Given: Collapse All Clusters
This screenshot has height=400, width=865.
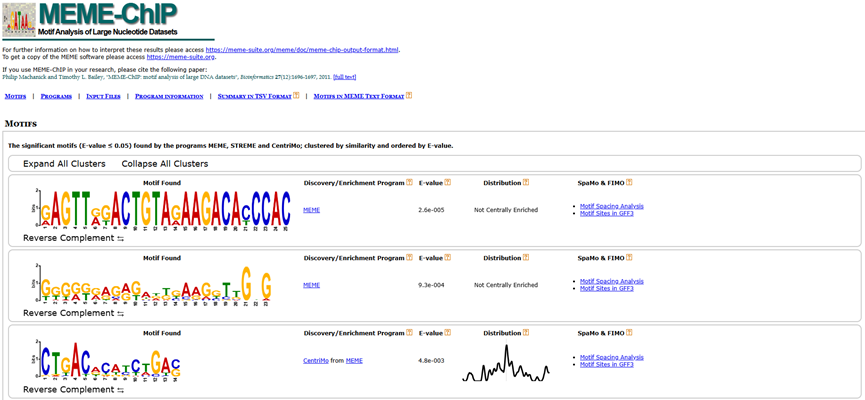Looking at the screenshot, I should (x=165, y=164).
